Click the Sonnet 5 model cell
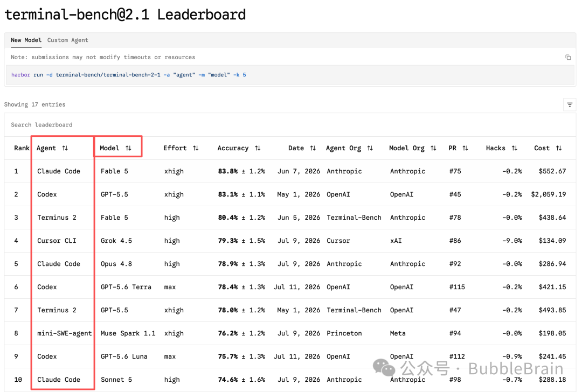The image size is (582, 392). point(116,380)
